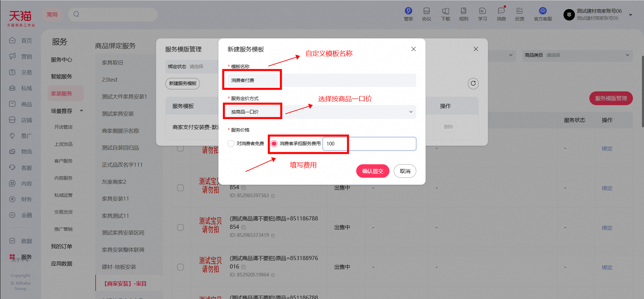Open 数据 in left sidebar
Image resolution: width=644 pixels, height=299 pixels.
coord(20,241)
